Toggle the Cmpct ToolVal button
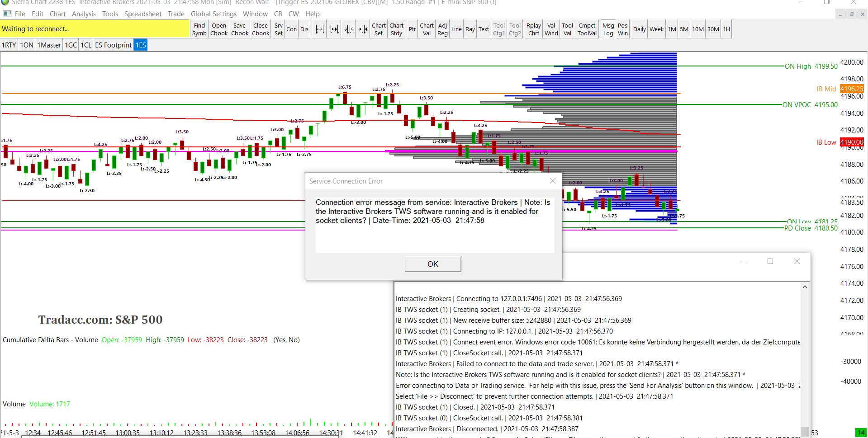This screenshot has width=868, height=438. coord(587,29)
